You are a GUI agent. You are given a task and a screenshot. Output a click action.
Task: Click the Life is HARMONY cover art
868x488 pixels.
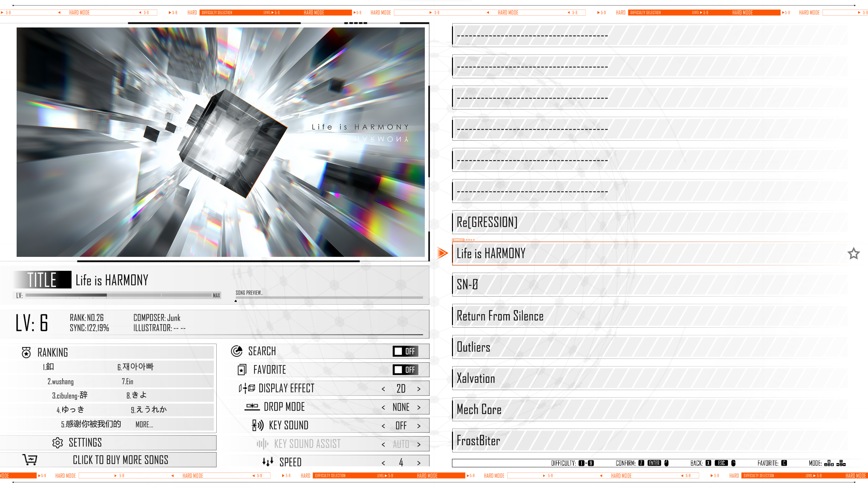click(x=221, y=142)
